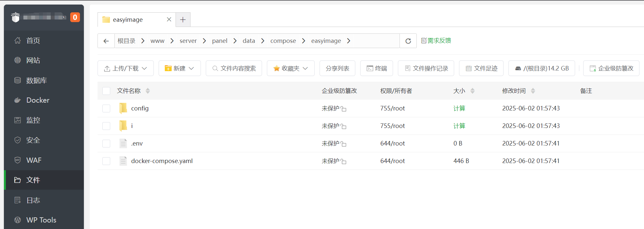Image resolution: width=644 pixels, height=229 pixels.
Task: Select the config folder checkbox
Action: click(x=106, y=108)
